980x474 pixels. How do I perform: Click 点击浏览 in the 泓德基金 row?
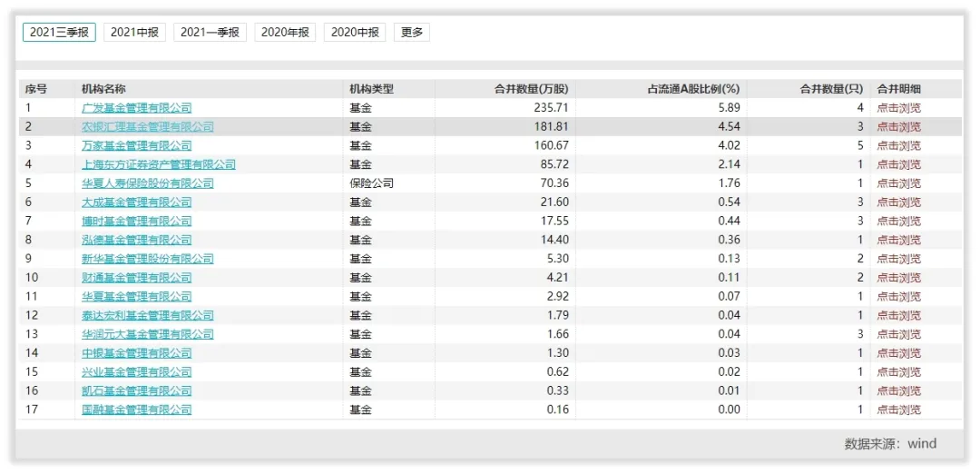[x=898, y=240]
